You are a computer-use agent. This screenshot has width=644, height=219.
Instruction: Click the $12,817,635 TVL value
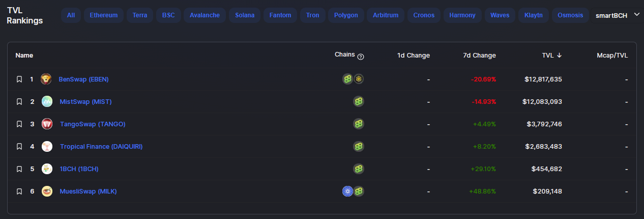pyautogui.click(x=543, y=79)
